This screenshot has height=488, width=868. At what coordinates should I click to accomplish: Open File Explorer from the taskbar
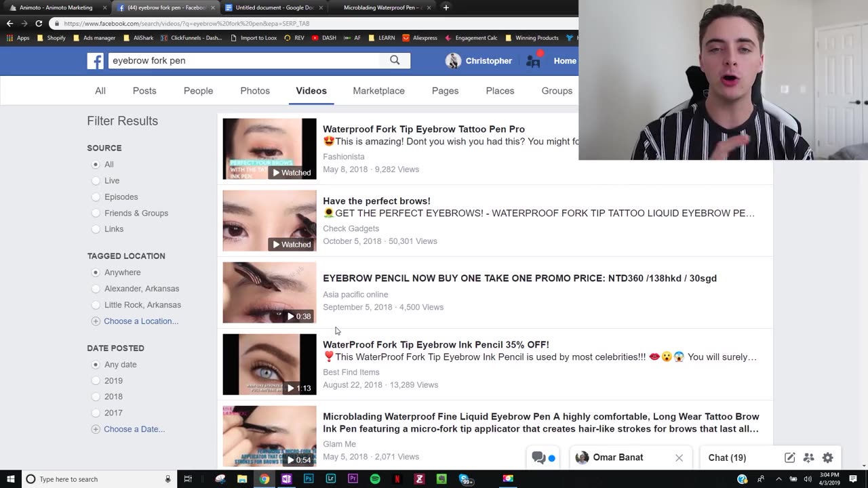(x=242, y=479)
